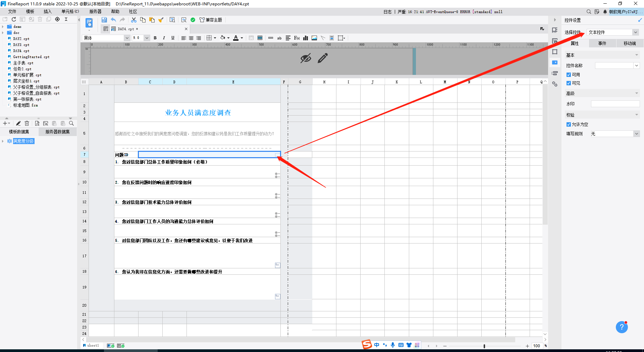Open the hyperlink panel icon on right sidebar
The height and width of the screenshot is (352, 644).
click(555, 84)
